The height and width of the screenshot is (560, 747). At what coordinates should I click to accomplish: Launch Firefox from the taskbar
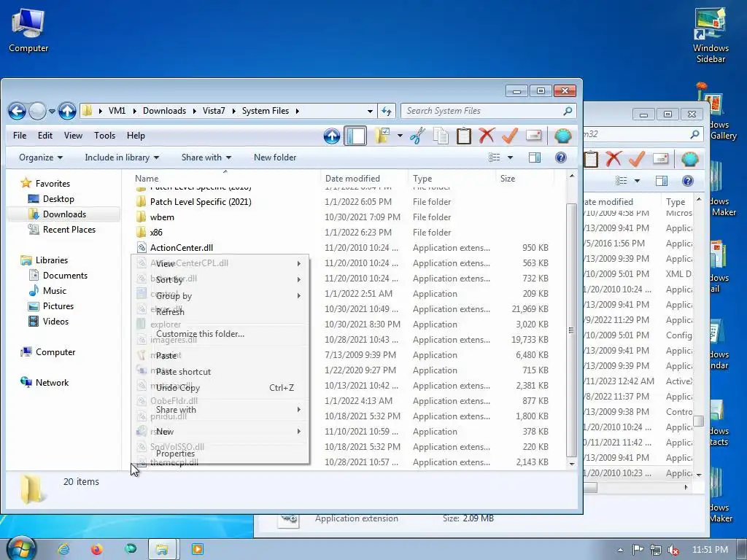(x=97, y=550)
